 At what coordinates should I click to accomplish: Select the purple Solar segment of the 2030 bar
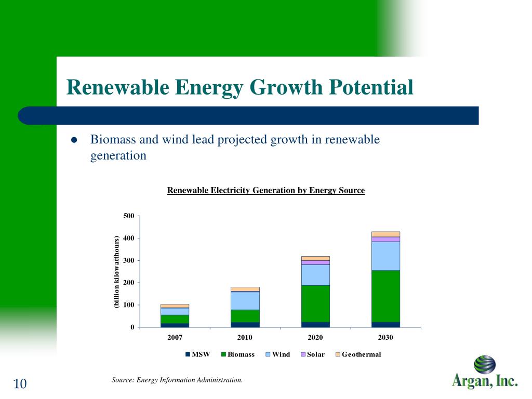386,240
